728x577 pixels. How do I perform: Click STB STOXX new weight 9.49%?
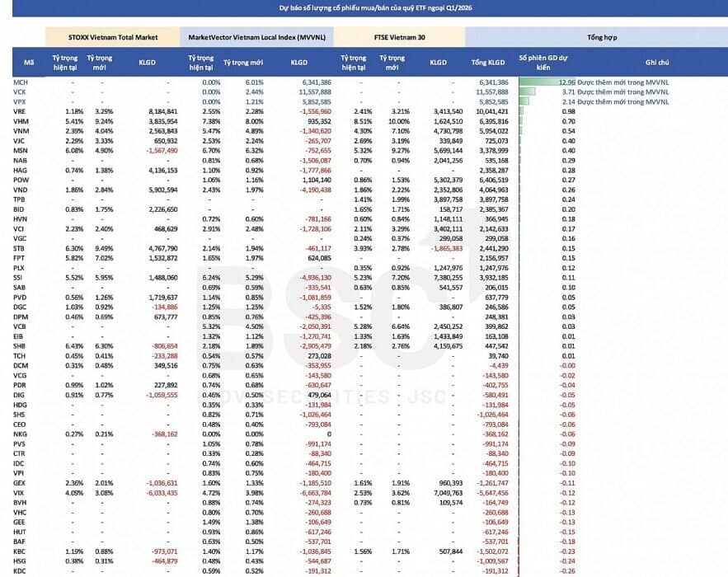click(104, 248)
